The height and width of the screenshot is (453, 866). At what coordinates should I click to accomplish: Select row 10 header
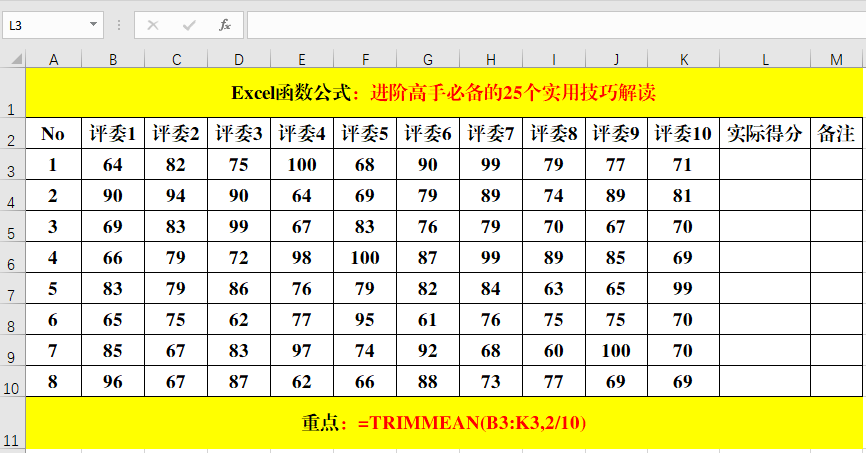[12, 381]
